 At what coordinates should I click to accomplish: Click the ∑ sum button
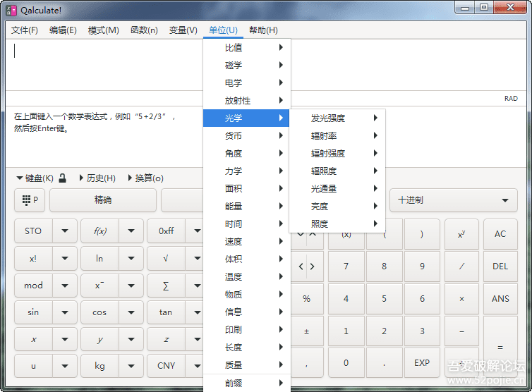[x=167, y=286]
